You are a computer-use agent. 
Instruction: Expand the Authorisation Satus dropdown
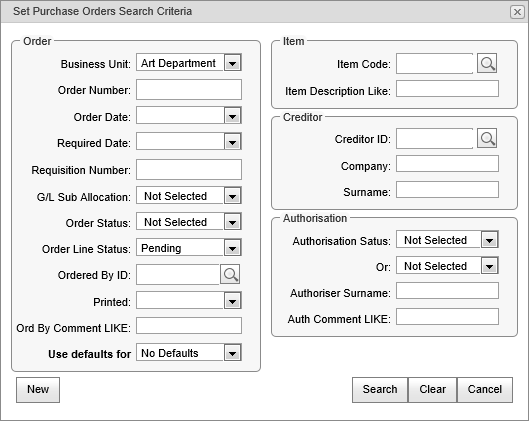490,240
